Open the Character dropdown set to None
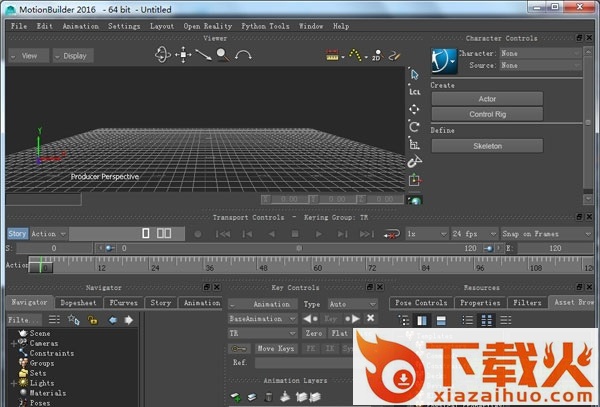This screenshot has height=407, width=600. pyautogui.click(x=540, y=53)
